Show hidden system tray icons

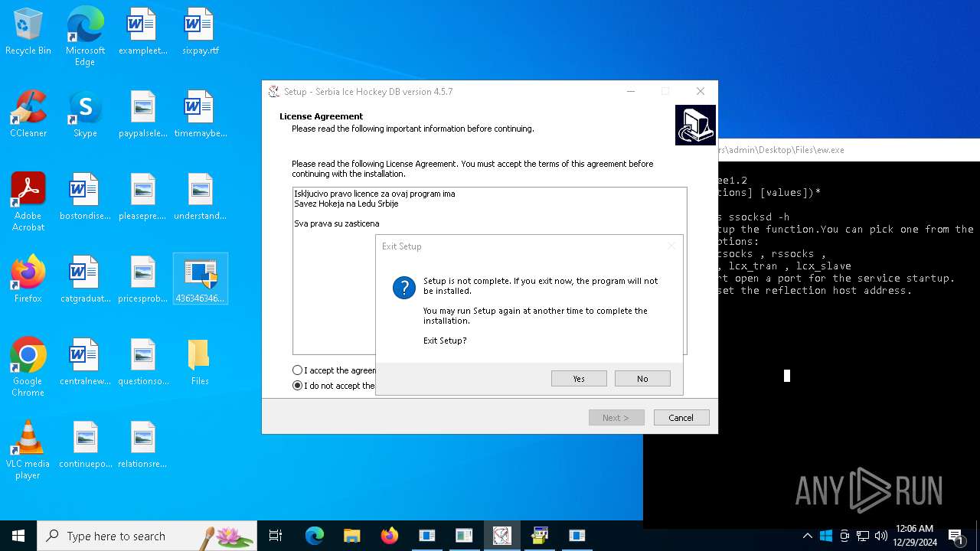[808, 536]
